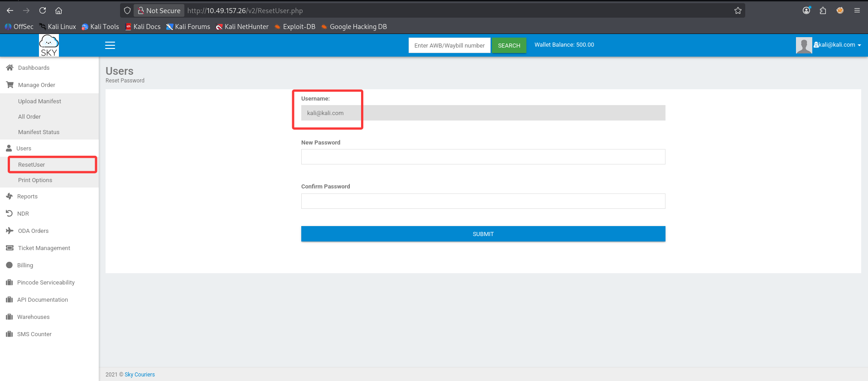
Task: Open the browser application menu
Action: pos(857,10)
